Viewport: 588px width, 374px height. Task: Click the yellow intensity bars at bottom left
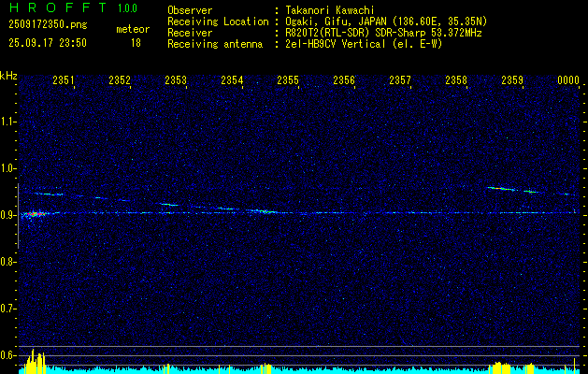[x=35, y=363]
